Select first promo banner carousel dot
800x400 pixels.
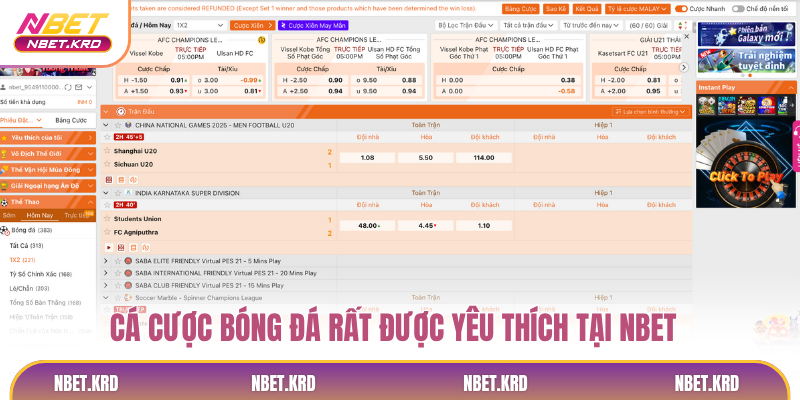[x=742, y=75]
